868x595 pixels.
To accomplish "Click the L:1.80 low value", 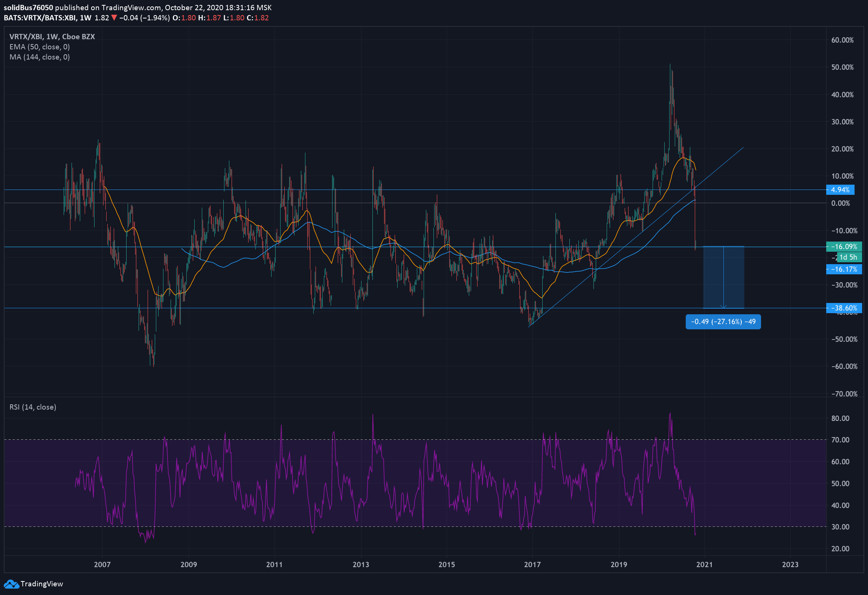I will (x=234, y=18).
